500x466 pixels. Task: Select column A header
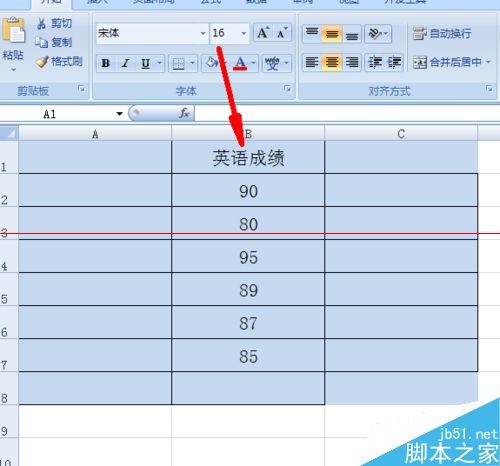point(95,134)
